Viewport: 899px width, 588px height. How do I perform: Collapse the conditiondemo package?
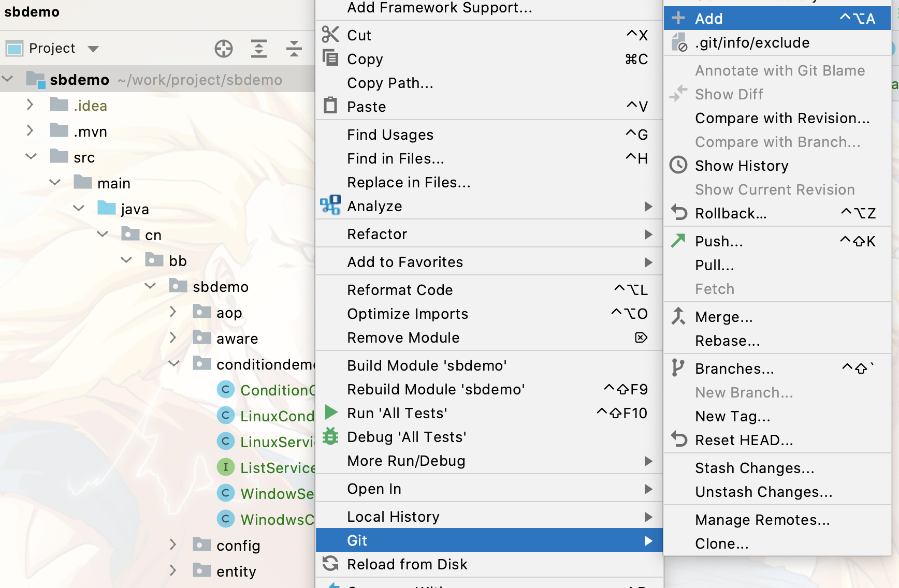tap(174, 364)
